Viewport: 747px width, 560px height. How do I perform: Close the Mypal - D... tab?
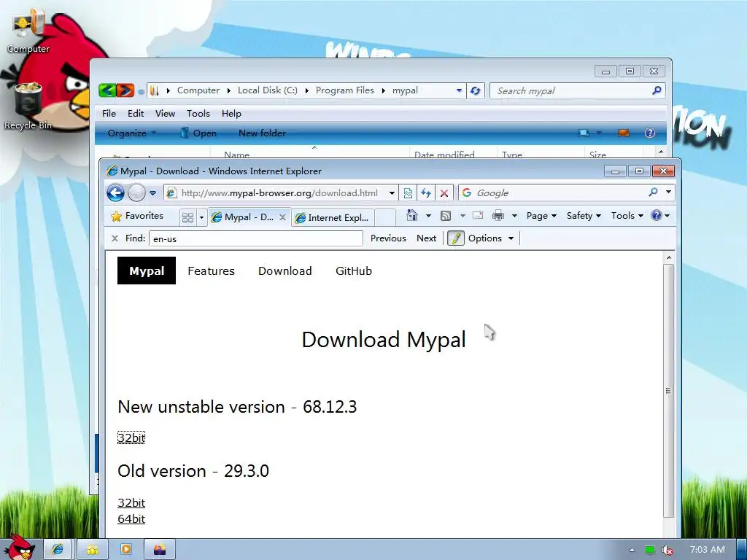pyautogui.click(x=282, y=217)
